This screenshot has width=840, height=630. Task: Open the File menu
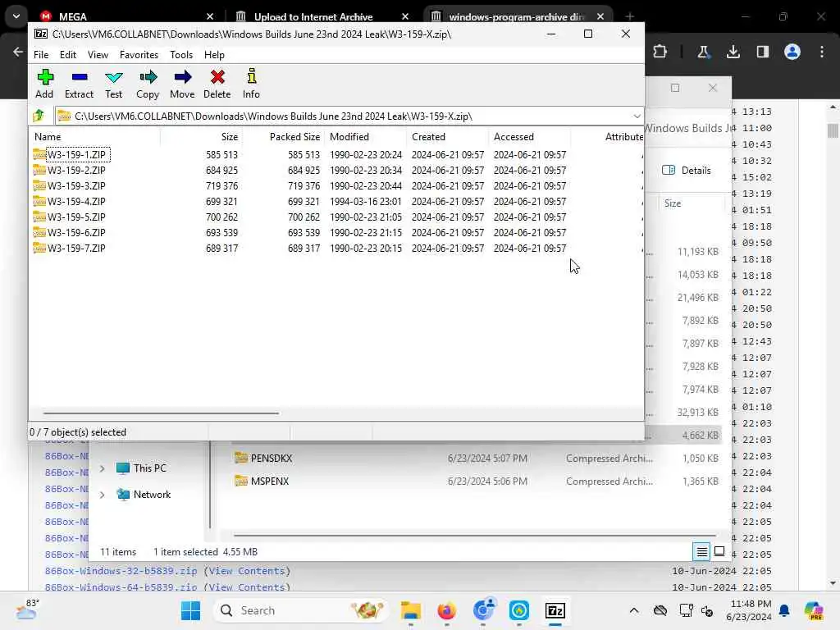coord(41,55)
